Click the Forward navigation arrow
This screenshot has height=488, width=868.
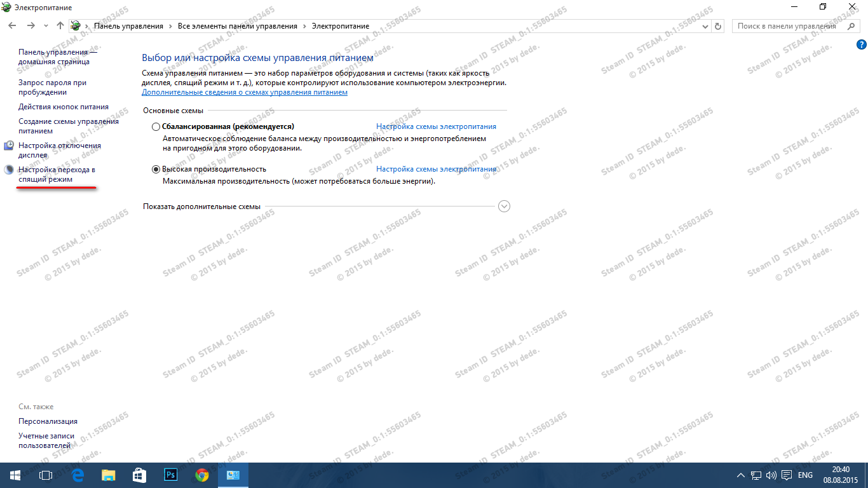(31, 26)
